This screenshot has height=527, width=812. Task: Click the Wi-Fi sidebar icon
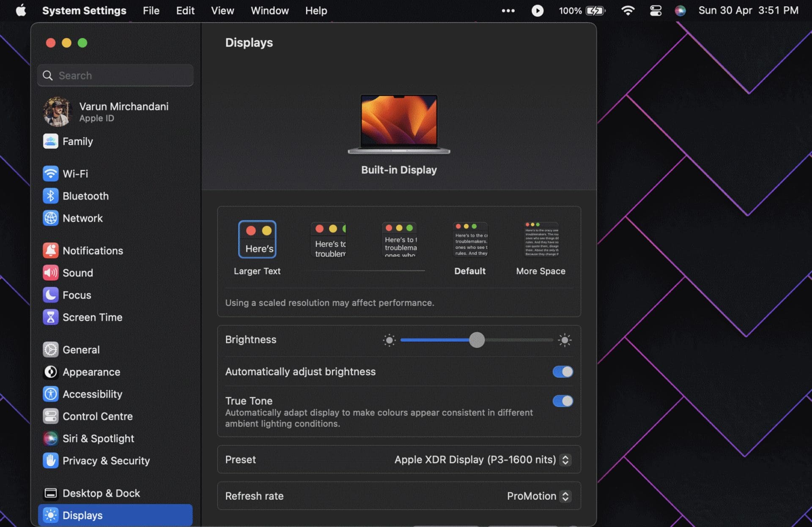50,174
